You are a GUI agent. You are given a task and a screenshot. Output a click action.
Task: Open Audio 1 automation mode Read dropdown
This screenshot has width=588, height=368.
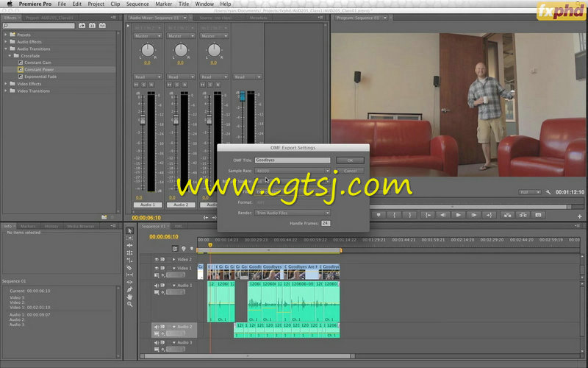point(148,77)
